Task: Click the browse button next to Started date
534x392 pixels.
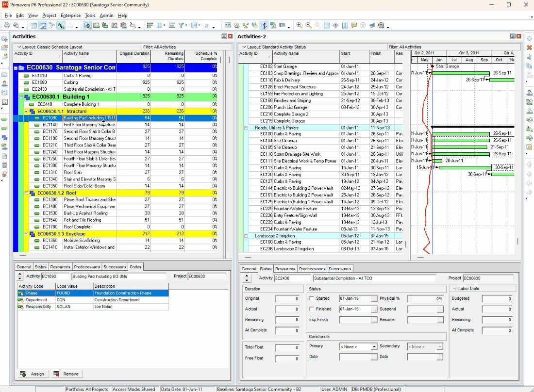Action: point(374,299)
